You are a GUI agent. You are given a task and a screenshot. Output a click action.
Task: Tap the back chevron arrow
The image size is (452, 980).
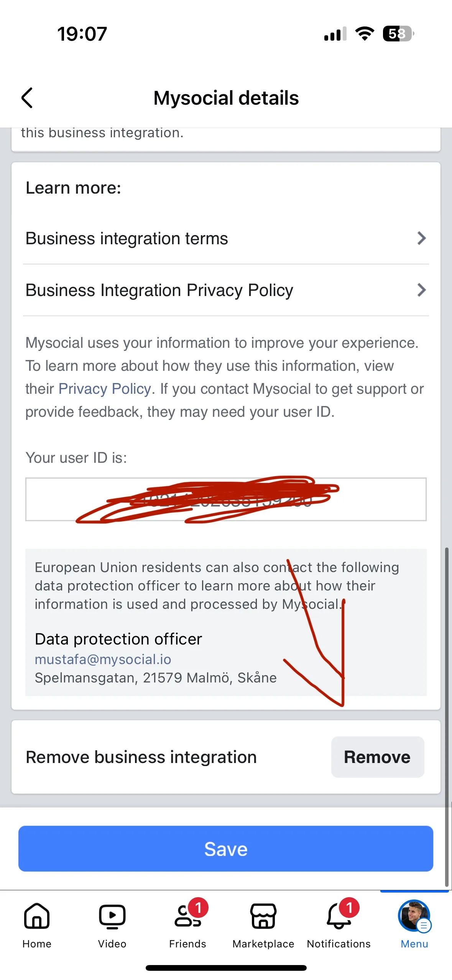click(x=27, y=98)
